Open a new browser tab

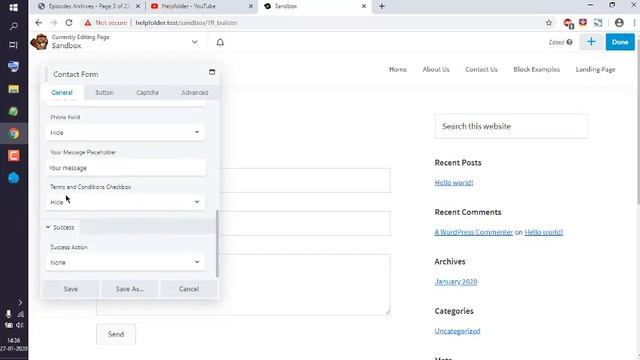[x=382, y=6]
